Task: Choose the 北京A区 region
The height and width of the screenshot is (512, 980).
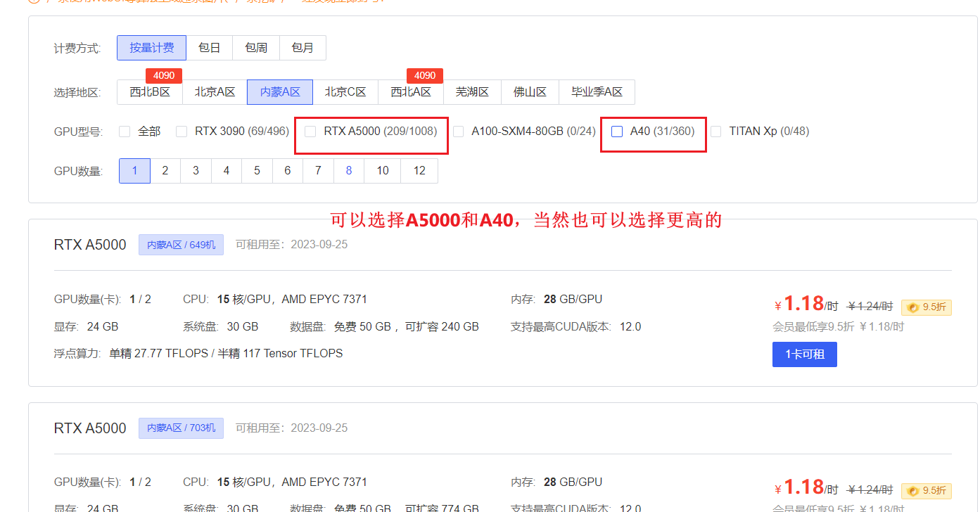Action: point(215,92)
